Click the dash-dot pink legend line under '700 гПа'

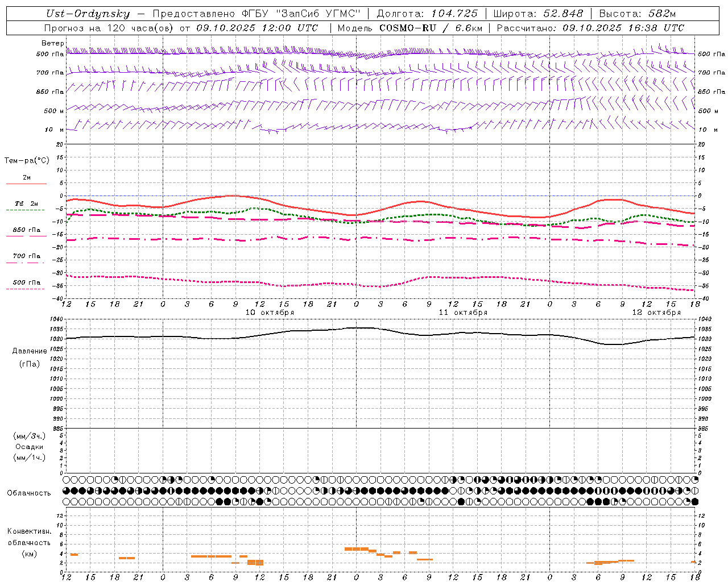click(x=25, y=263)
